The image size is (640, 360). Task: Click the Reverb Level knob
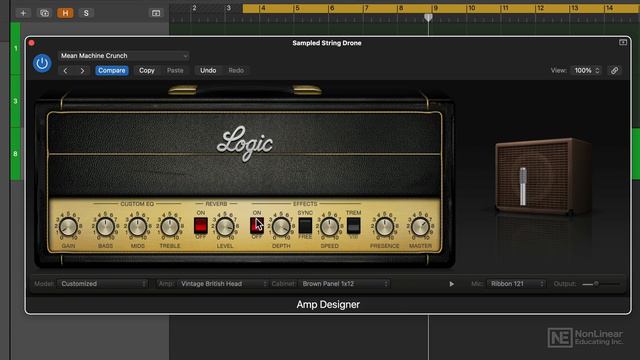click(225, 227)
